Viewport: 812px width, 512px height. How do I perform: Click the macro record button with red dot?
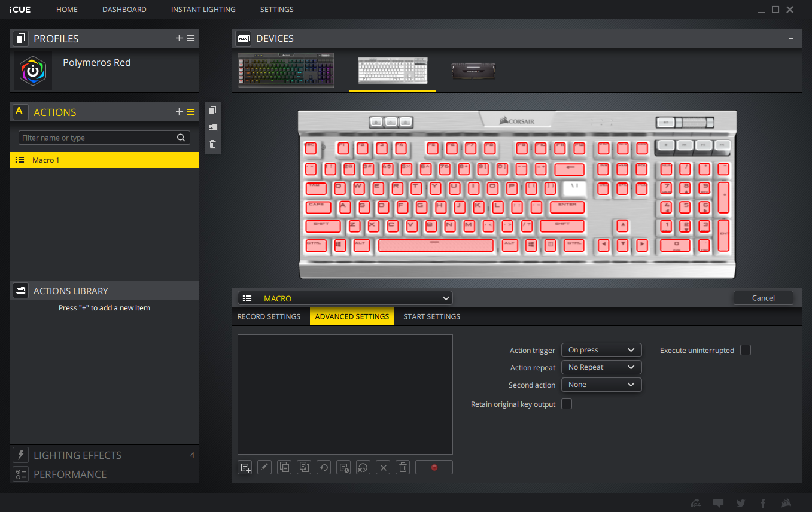pyautogui.click(x=434, y=467)
